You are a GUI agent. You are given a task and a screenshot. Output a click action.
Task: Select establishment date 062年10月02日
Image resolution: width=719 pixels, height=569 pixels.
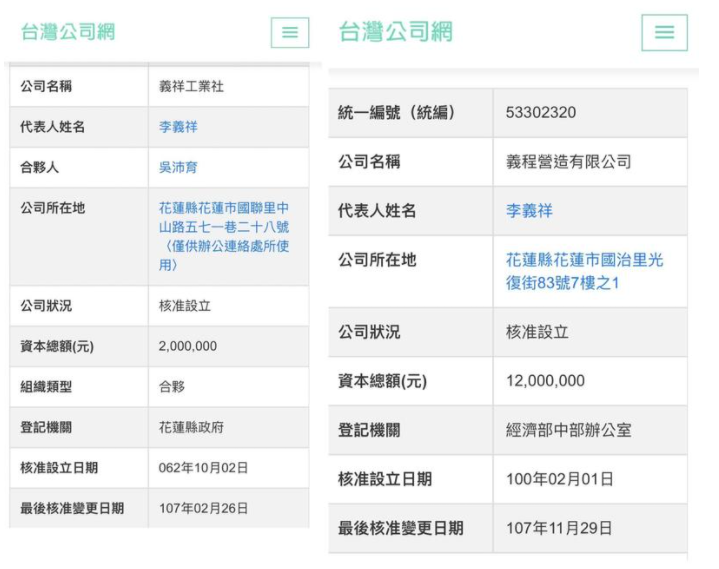pyautogui.click(x=203, y=468)
